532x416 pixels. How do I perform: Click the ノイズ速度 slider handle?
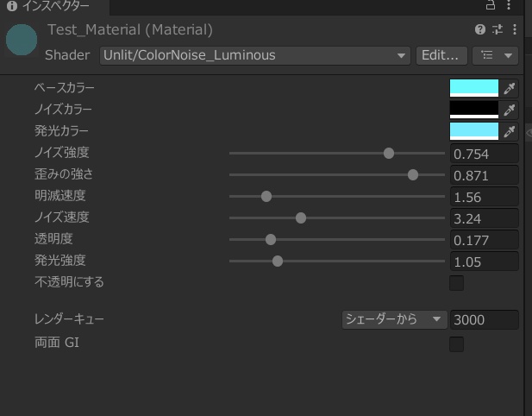coord(301,218)
